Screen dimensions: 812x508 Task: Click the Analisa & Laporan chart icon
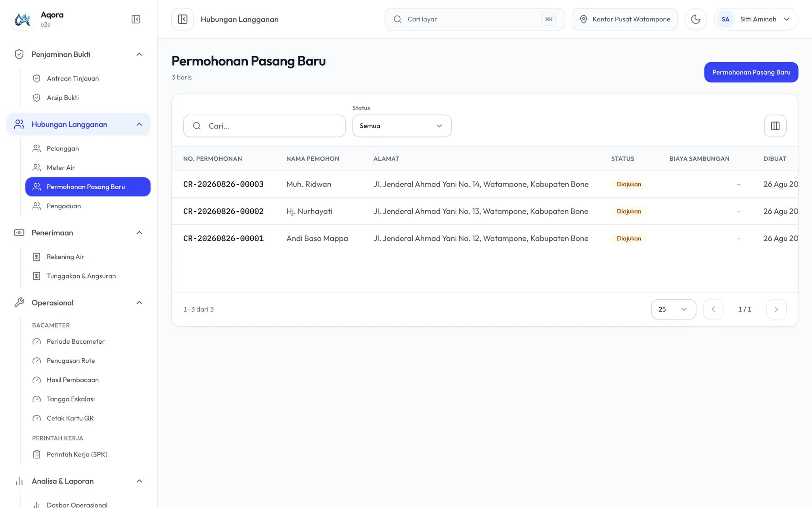pyautogui.click(x=19, y=481)
